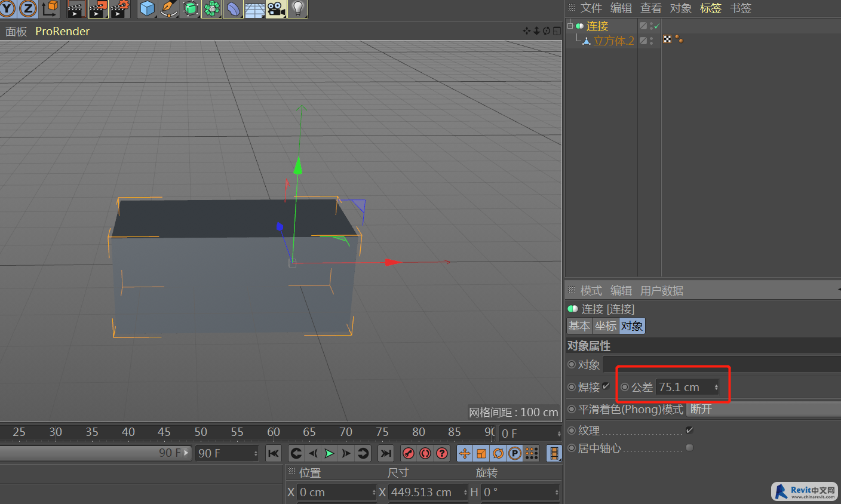Toggle the Y axis lock icon

(x=7, y=8)
